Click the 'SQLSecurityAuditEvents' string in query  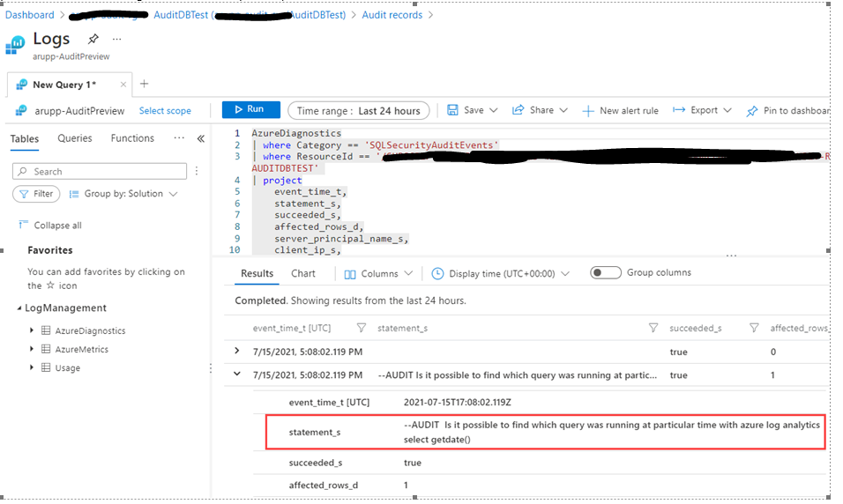(x=432, y=145)
